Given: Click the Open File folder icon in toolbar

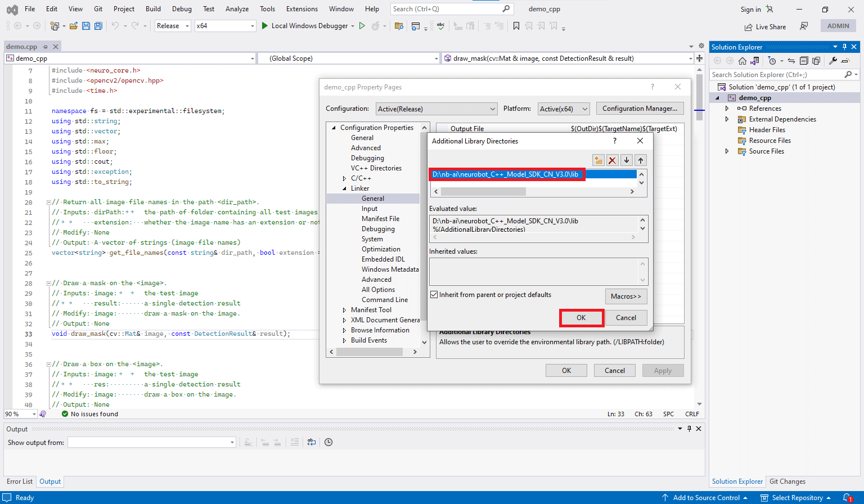Looking at the screenshot, I should 74,26.
